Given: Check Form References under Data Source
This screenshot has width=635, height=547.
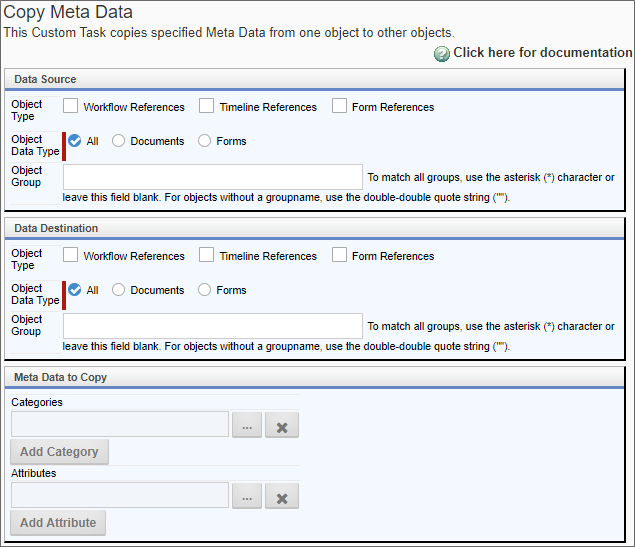Looking at the screenshot, I should (x=339, y=106).
